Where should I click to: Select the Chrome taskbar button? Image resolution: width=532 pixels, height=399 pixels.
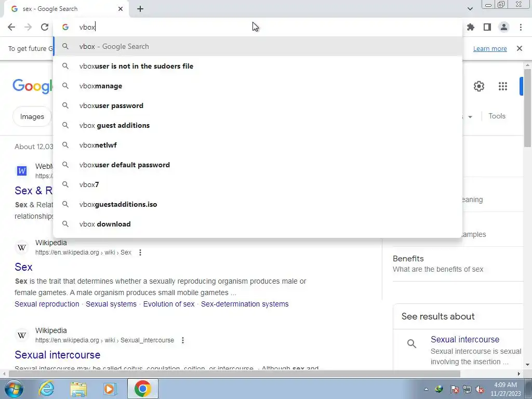click(x=142, y=389)
